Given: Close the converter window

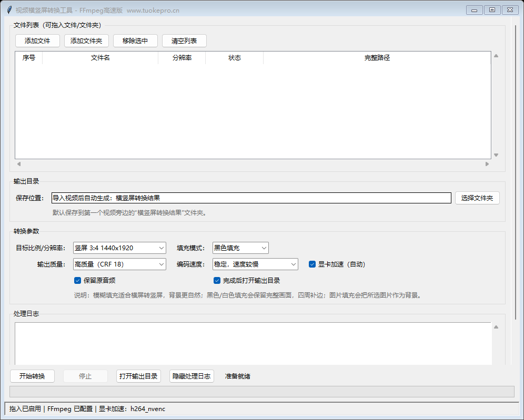Looking at the screenshot, I should pos(510,10).
